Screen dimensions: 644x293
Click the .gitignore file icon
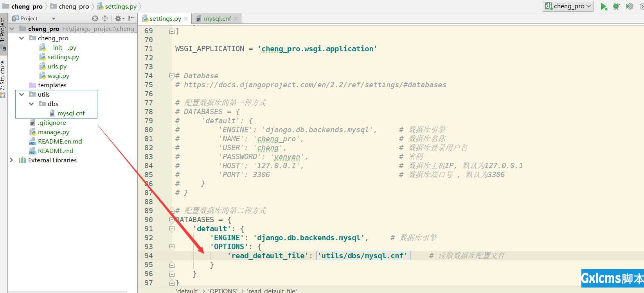(32, 123)
